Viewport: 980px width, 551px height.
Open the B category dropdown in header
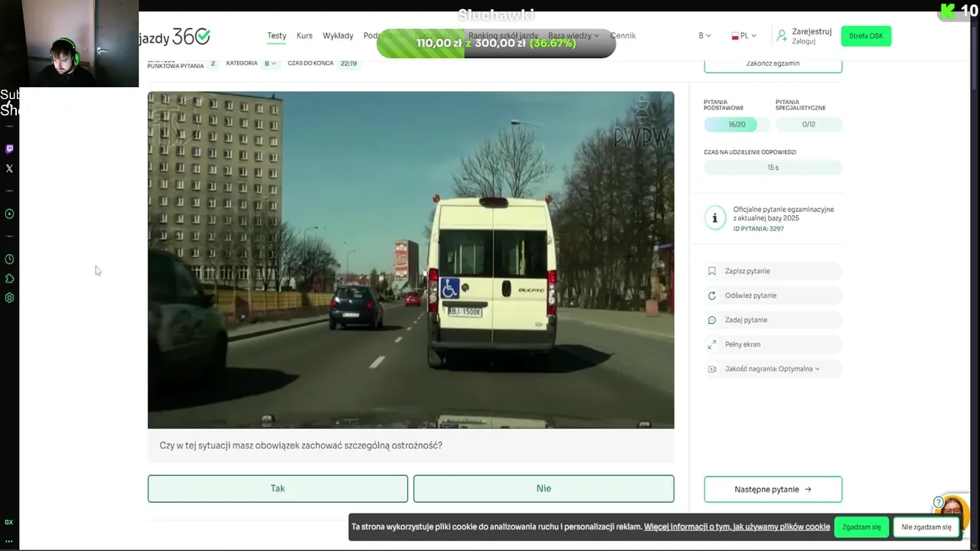[704, 36]
